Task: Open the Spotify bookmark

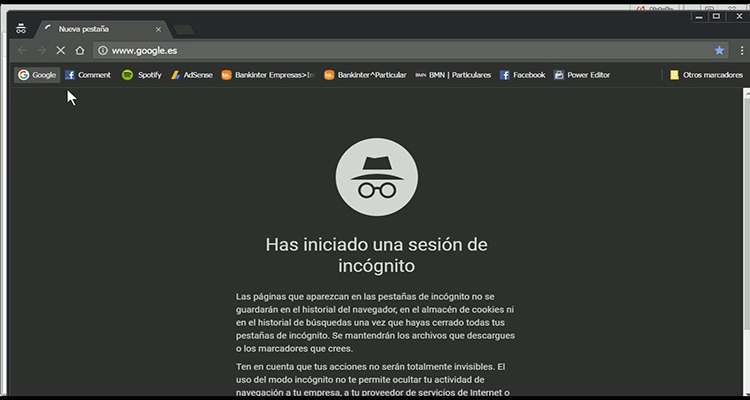Action: [x=142, y=75]
